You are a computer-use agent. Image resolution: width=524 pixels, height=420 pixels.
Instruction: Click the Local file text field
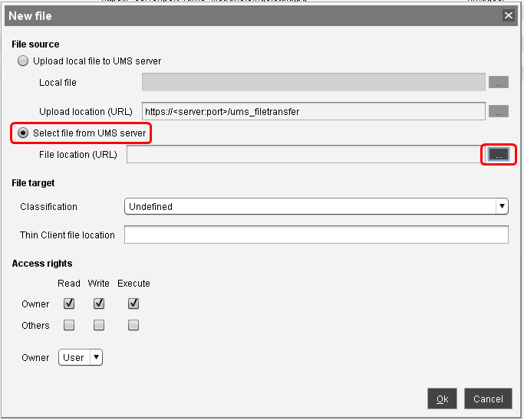[x=313, y=82]
